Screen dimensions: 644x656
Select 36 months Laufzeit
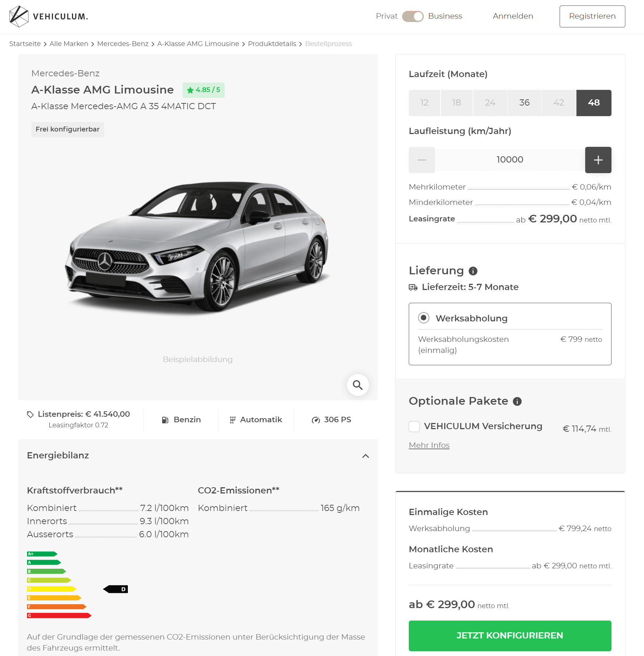click(x=524, y=103)
